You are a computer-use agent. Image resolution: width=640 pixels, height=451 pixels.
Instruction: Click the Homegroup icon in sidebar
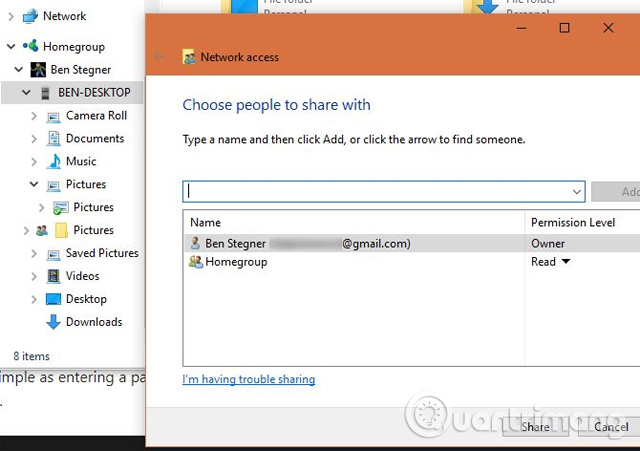coord(31,46)
